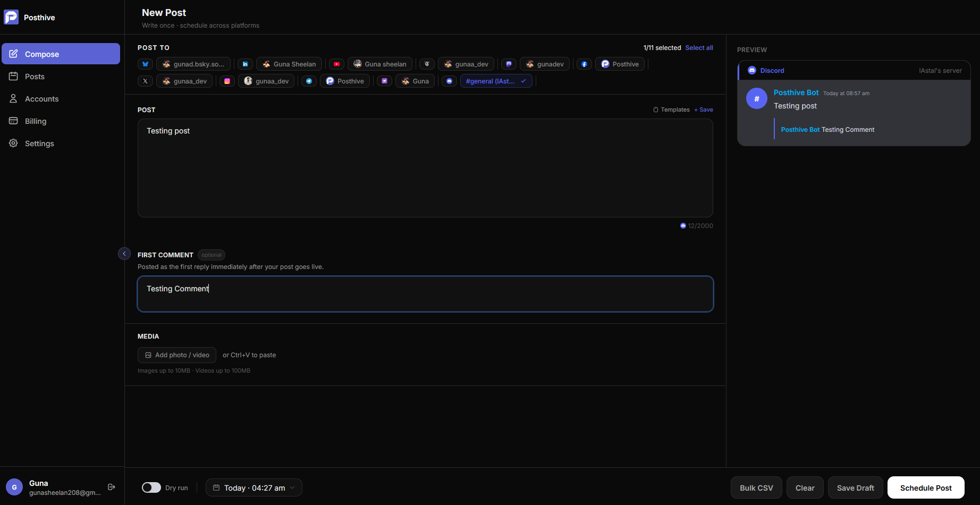Viewport: 980px width, 505px height.
Task: Click the Instagram platform icon
Action: 227,81
